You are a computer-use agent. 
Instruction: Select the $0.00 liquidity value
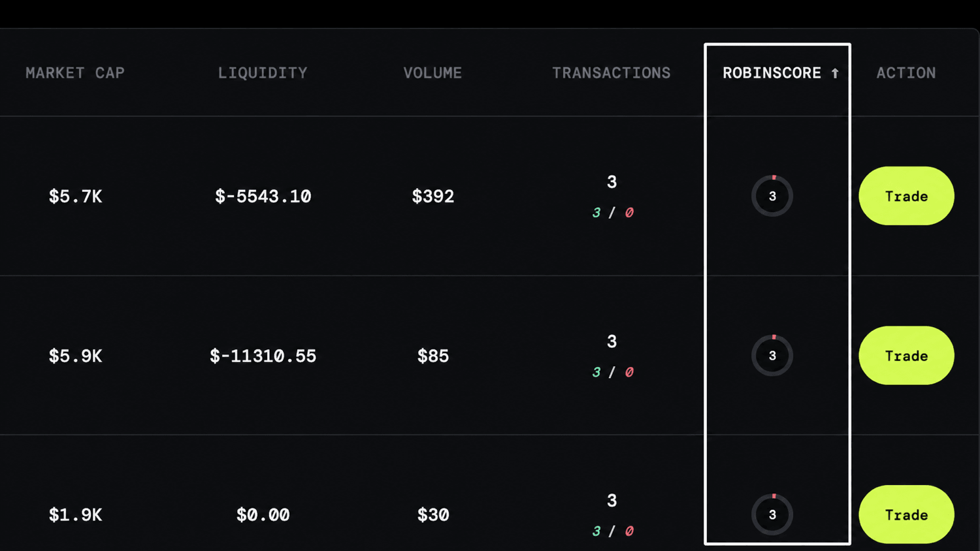tap(263, 515)
